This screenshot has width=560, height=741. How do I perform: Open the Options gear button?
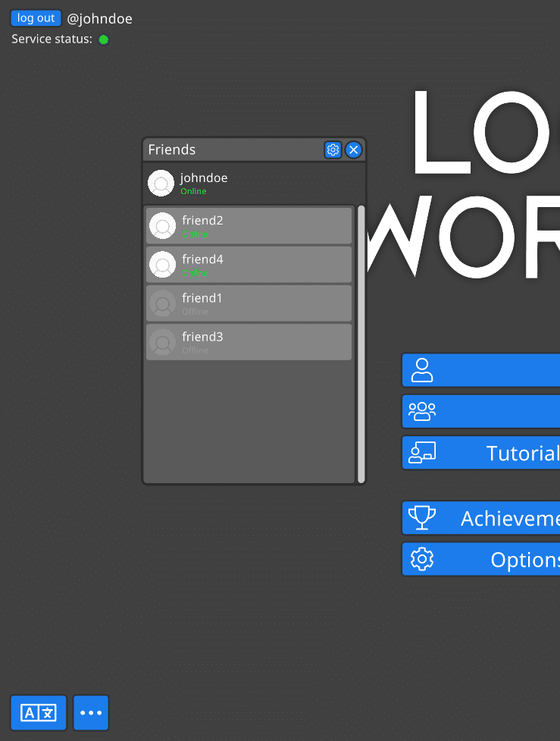(x=480, y=559)
